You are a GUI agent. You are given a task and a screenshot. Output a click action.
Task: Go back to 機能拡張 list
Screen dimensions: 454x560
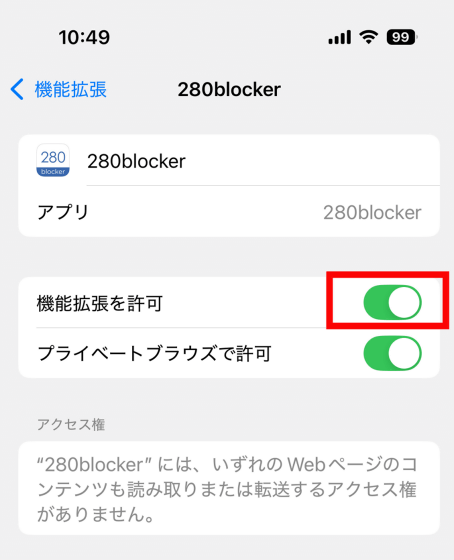point(58,89)
